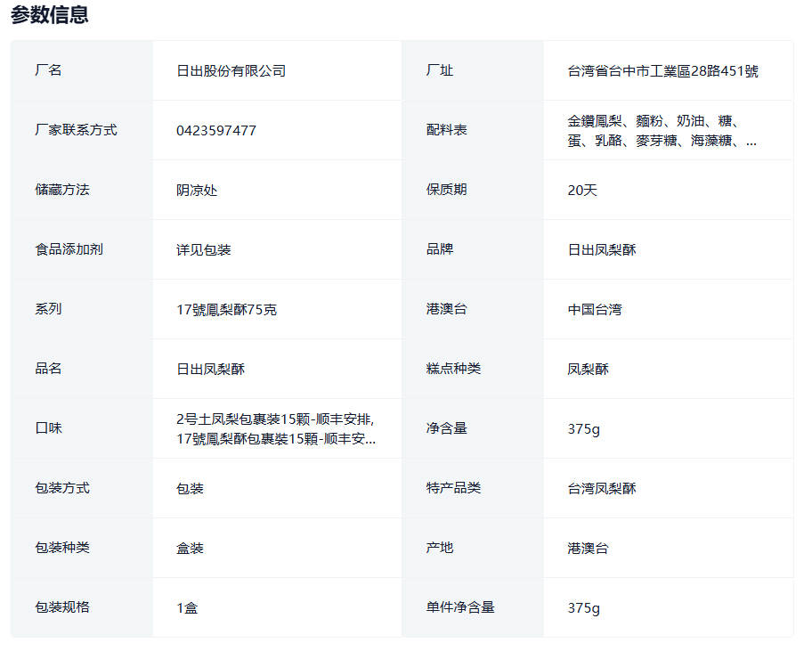Expand the truncated 配料表 ingredients text

click(x=662, y=131)
